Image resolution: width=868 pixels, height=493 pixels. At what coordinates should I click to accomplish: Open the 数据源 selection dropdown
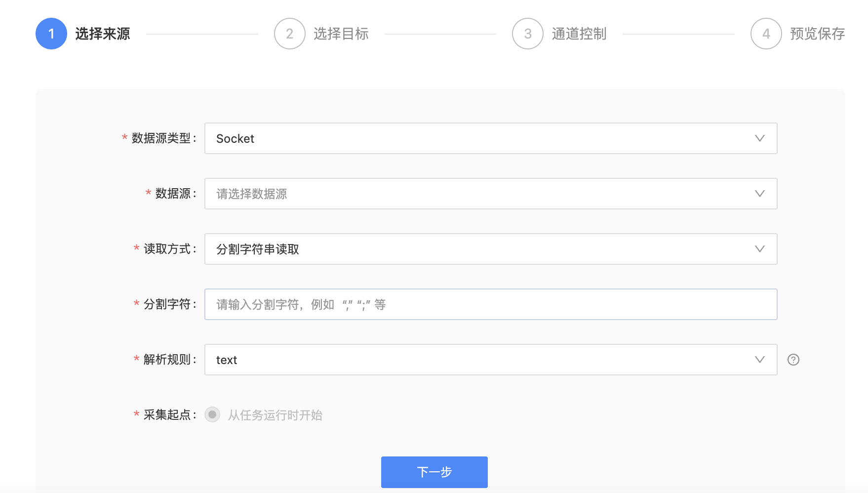[491, 194]
